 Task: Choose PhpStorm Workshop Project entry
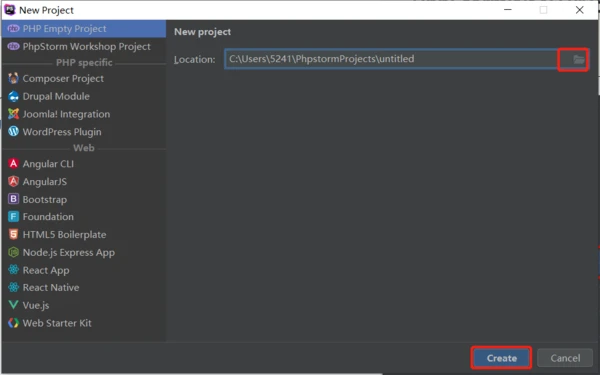pyautogui.click(x=84, y=47)
